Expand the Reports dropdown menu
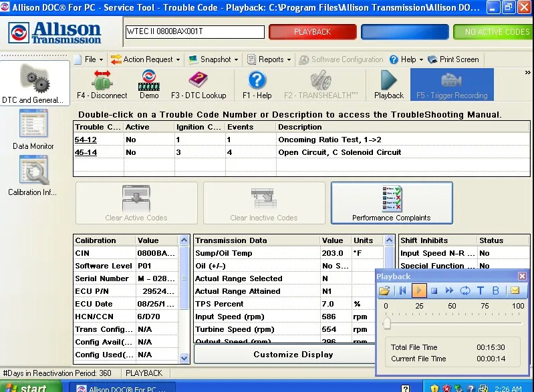This screenshot has height=392, width=534. click(269, 59)
